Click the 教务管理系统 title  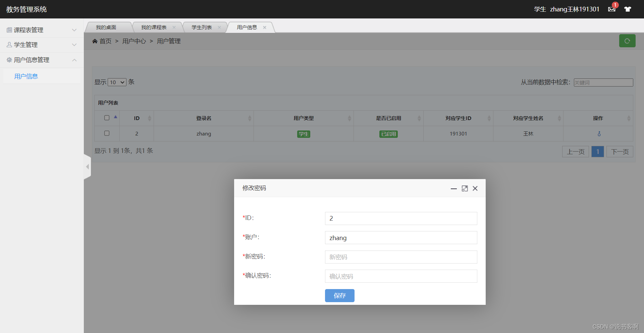[x=26, y=9]
